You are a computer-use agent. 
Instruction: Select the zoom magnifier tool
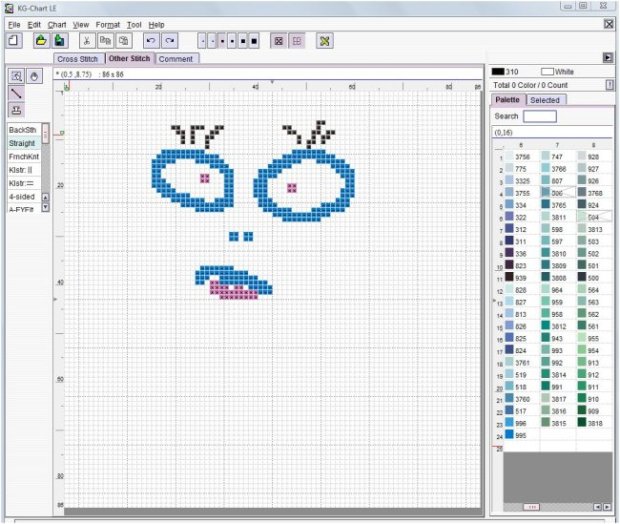pyautogui.click(x=16, y=76)
